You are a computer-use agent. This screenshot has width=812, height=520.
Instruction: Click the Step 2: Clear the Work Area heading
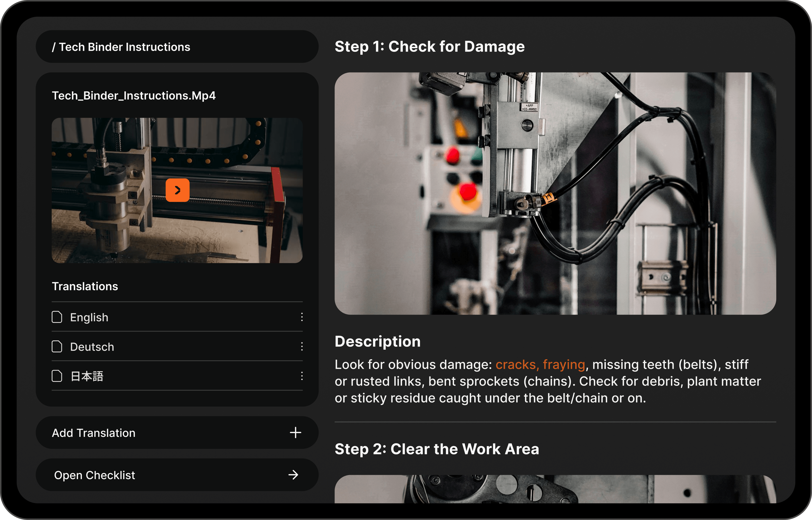pos(437,449)
